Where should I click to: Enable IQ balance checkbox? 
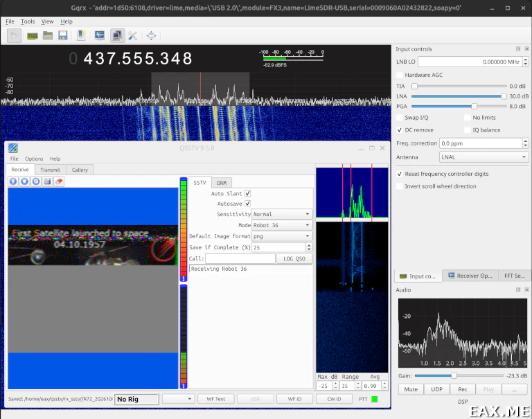point(468,130)
